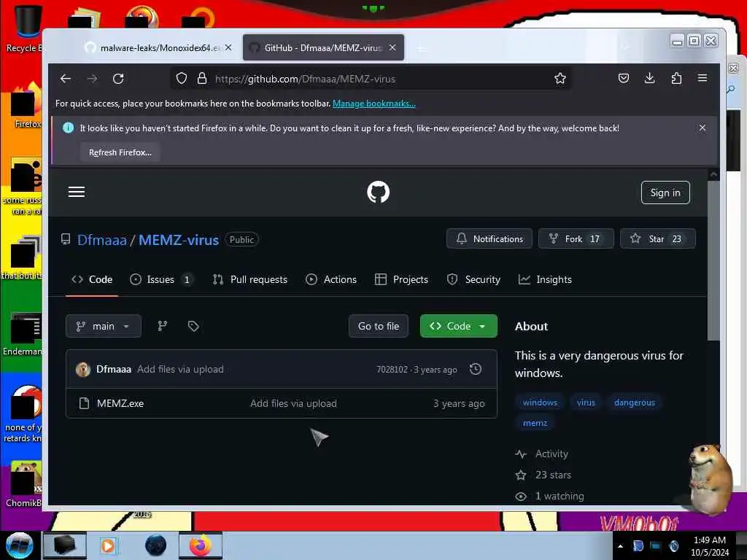The height and width of the screenshot is (560, 747).
Task: View branches via branch icon
Action: click(163, 326)
